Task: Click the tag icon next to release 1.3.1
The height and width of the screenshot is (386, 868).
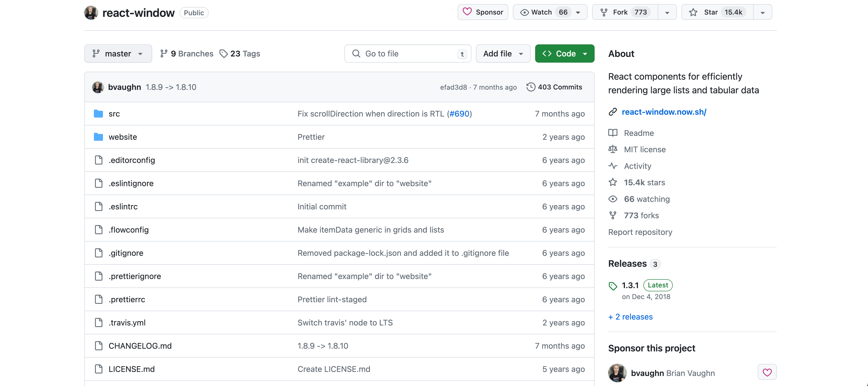Action: 613,286
